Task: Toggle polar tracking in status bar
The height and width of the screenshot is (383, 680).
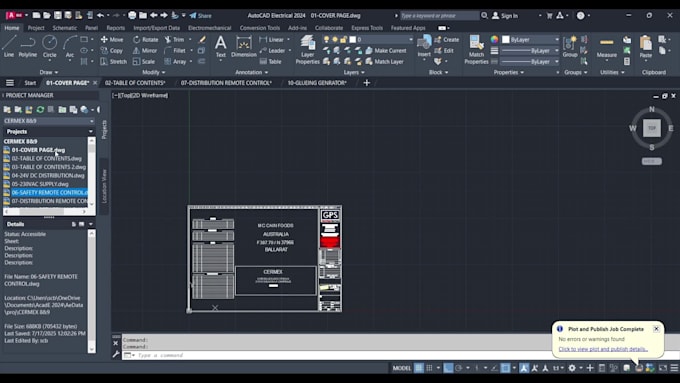Action: (x=458, y=368)
